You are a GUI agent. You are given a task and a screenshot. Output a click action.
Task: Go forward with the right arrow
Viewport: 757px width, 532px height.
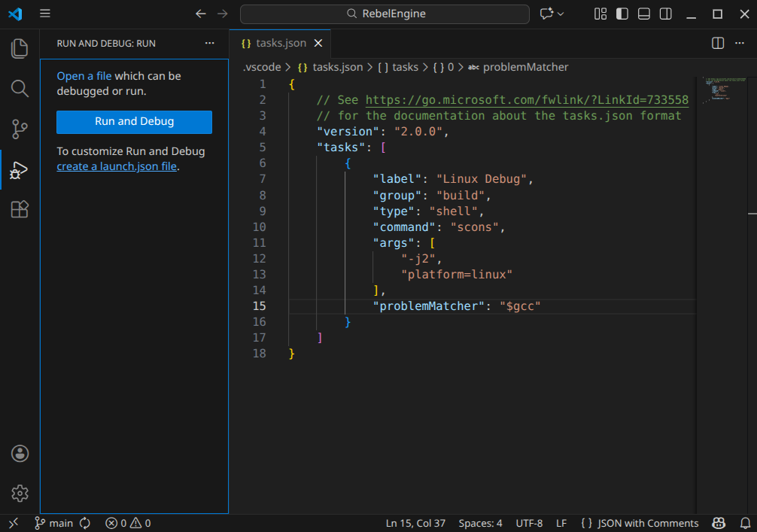point(222,14)
